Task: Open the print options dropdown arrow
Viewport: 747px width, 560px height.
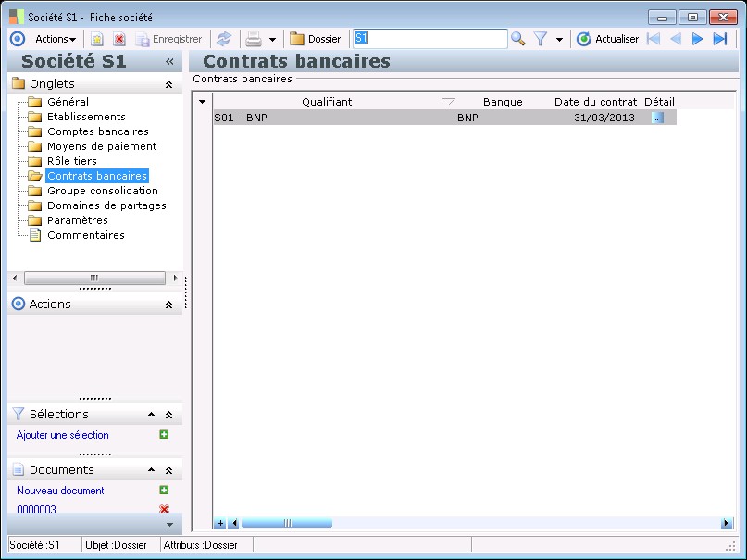Action: [272, 40]
